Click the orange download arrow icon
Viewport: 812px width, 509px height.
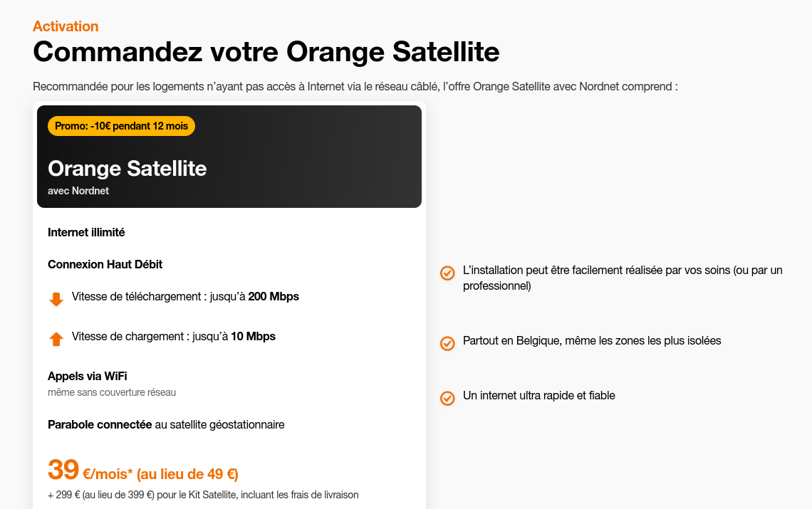pyautogui.click(x=56, y=299)
